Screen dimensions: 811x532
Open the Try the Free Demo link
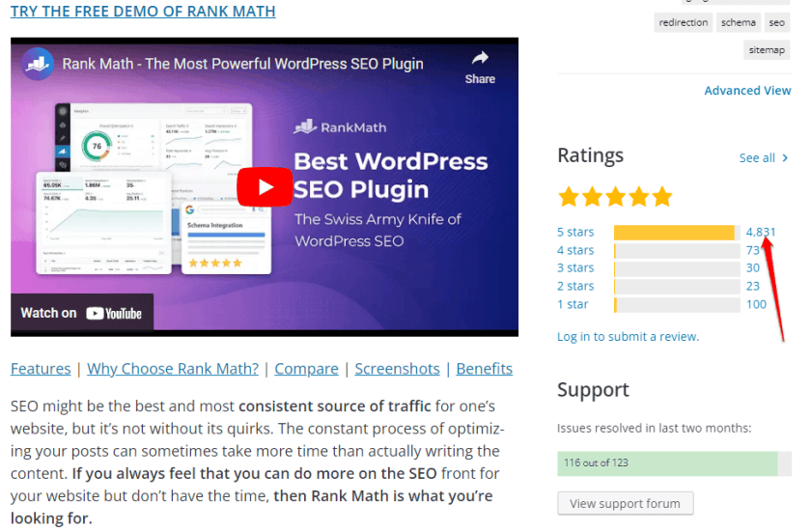tap(143, 11)
